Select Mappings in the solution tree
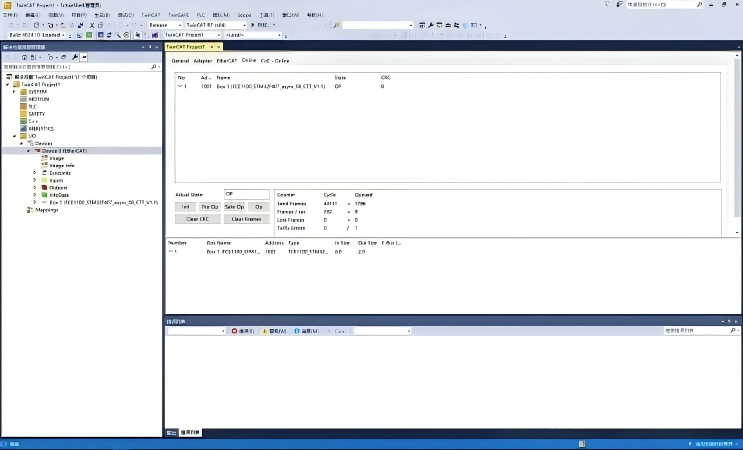Viewport: 743px width, 450px height. (x=46, y=210)
